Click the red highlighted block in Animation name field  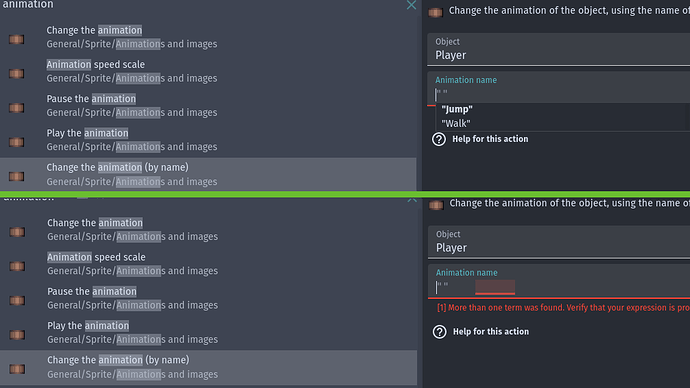(x=495, y=287)
